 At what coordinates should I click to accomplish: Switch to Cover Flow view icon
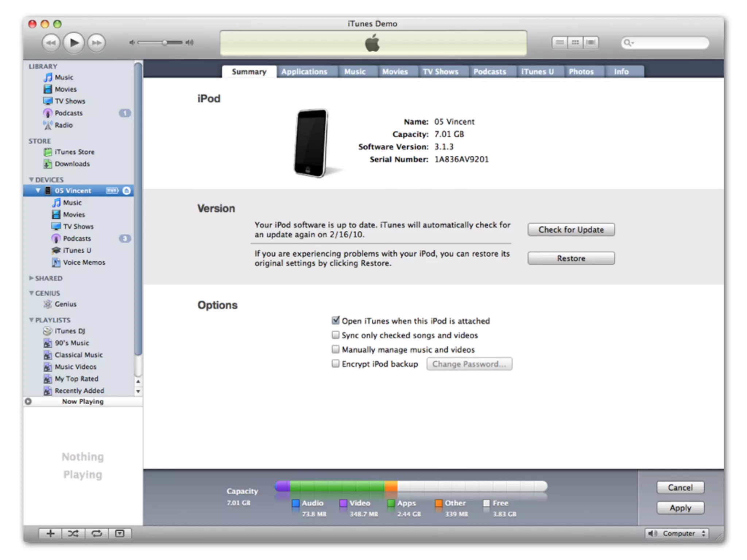tap(591, 43)
